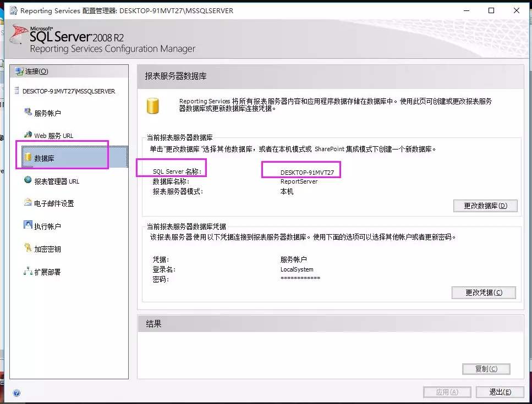Click the masked password asterisks

[300, 279]
